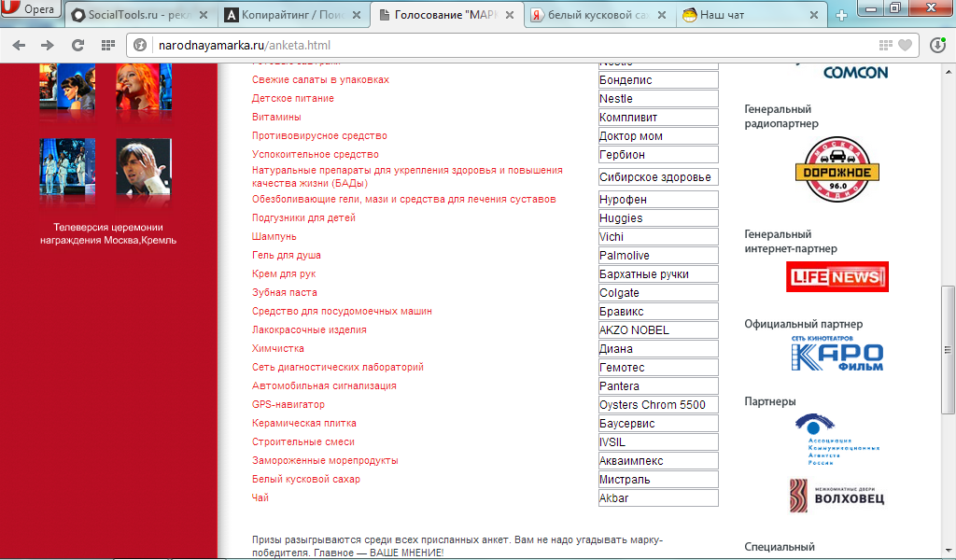
Task: Edit the Бархатные ручки field
Action: (x=658, y=274)
